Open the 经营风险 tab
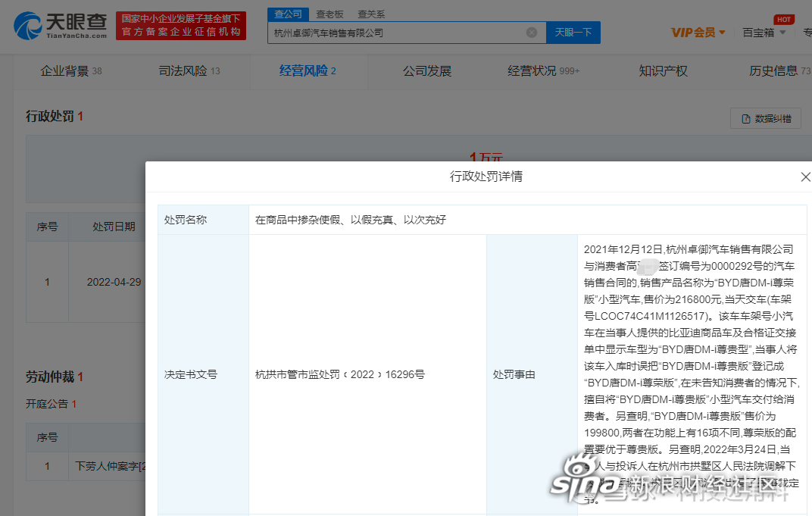Image resolution: width=812 pixels, height=516 pixels. 308,71
